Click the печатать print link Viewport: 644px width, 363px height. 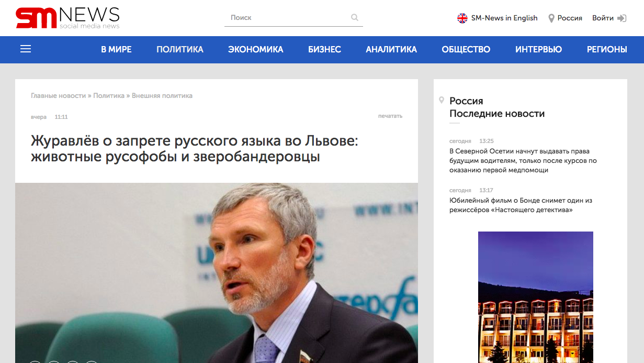tap(390, 116)
